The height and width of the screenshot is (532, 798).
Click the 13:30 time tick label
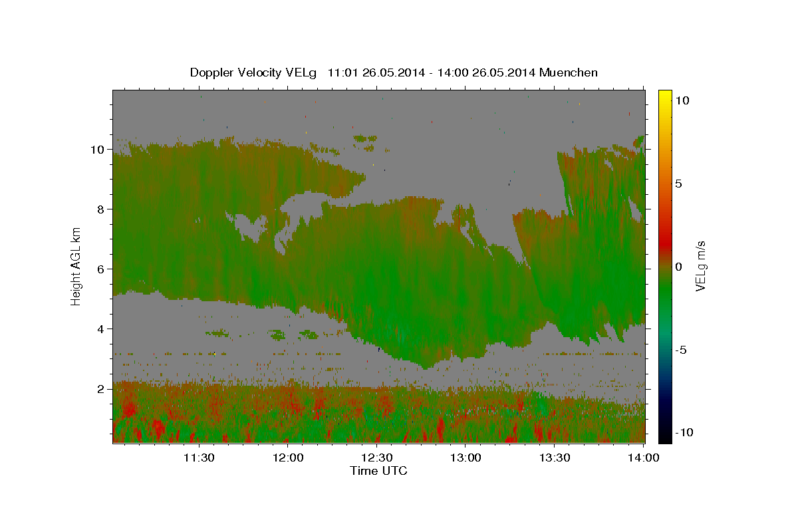pyautogui.click(x=555, y=458)
